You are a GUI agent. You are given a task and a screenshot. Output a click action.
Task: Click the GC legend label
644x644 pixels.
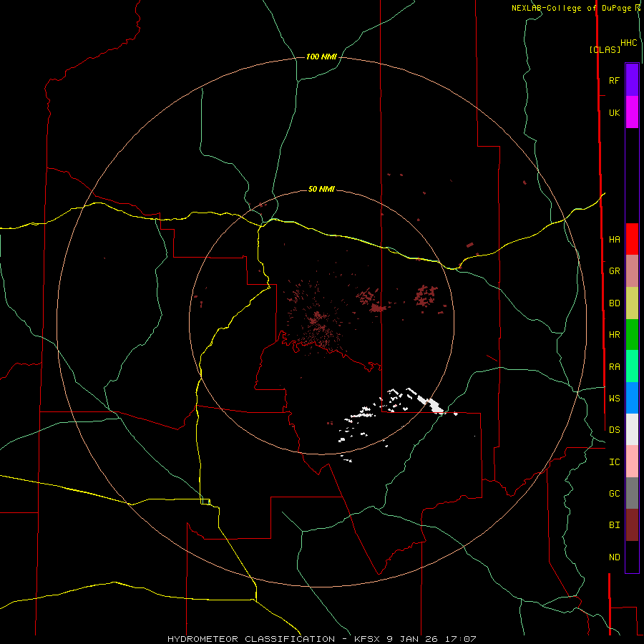click(x=614, y=494)
